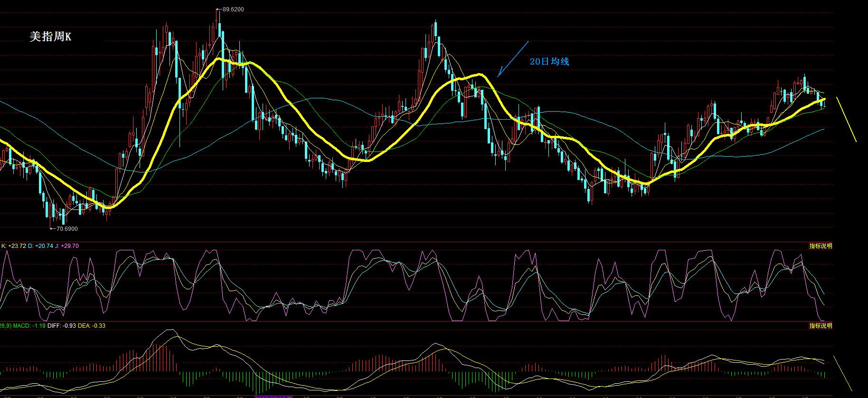Click the MACD: -1.19 readout
Viewport: 868px width, 398px height.
[x=29, y=326]
